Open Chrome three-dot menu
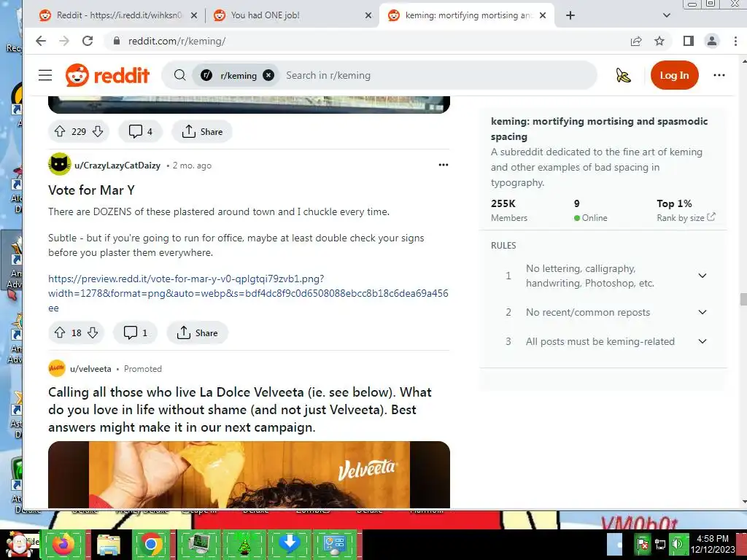Viewport: 747px width, 560px height. (x=735, y=41)
